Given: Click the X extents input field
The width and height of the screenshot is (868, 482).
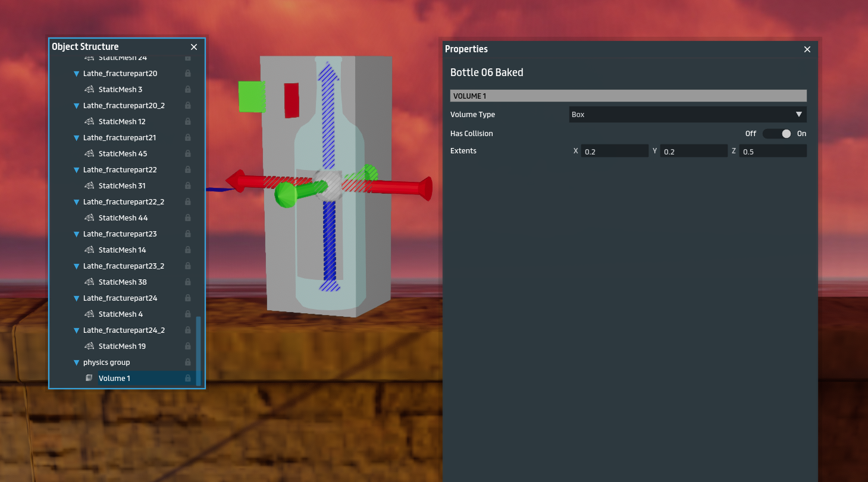Looking at the screenshot, I should pyautogui.click(x=615, y=150).
